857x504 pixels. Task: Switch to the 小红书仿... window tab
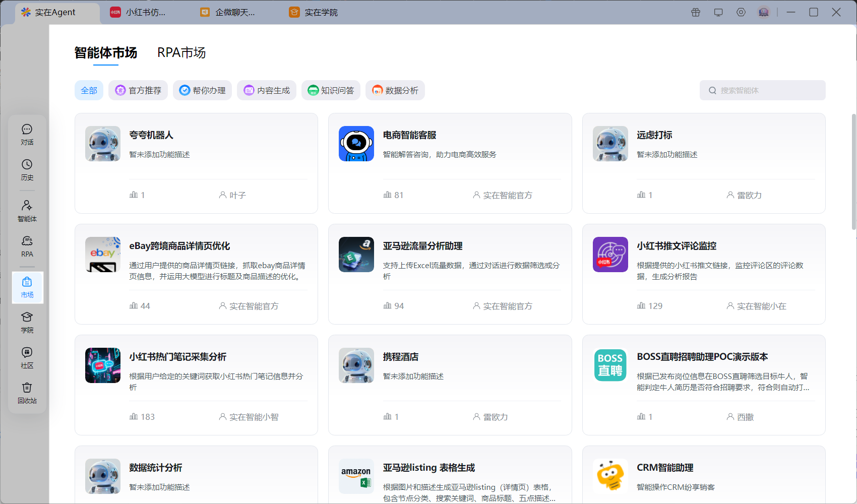(x=138, y=12)
